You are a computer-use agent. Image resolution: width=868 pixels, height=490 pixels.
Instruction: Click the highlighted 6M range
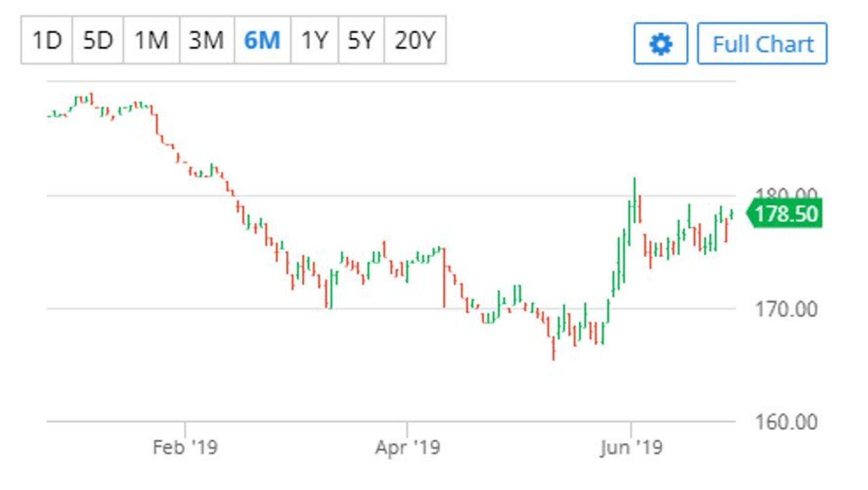coord(262,40)
